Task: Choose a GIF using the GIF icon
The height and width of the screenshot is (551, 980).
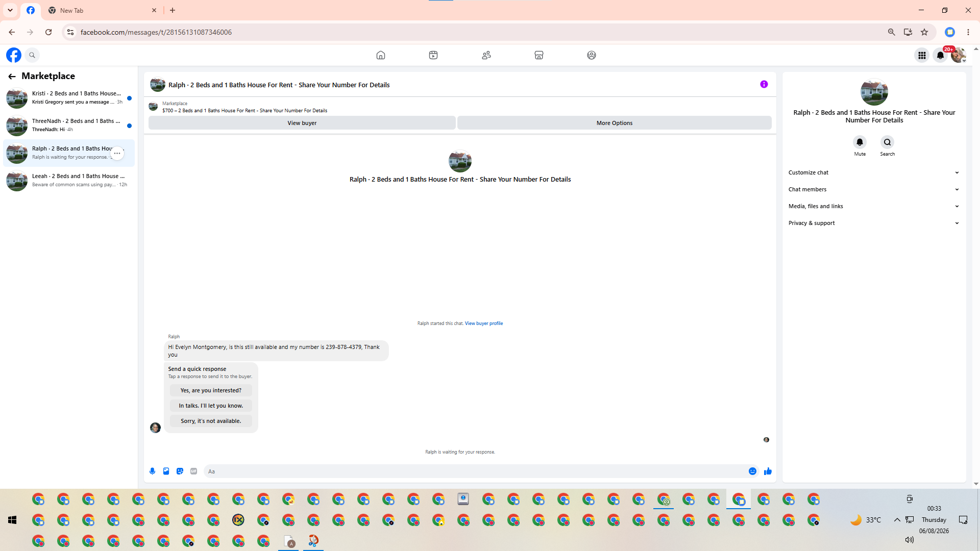Action: (193, 471)
